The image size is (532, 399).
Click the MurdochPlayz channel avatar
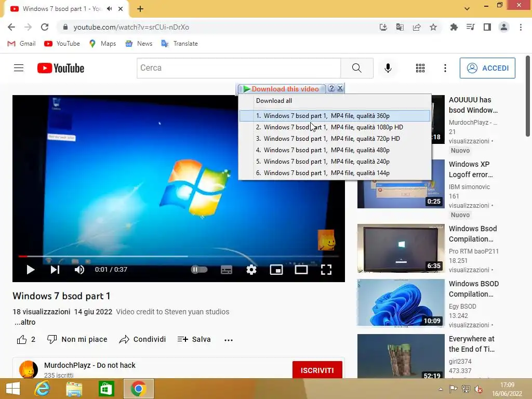point(29,369)
